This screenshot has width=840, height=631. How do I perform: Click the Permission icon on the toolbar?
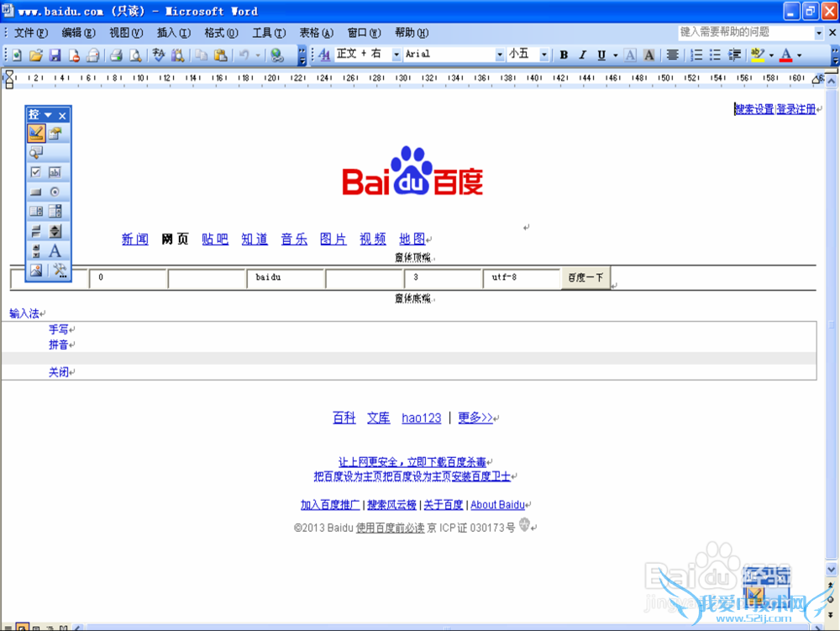coord(74,55)
